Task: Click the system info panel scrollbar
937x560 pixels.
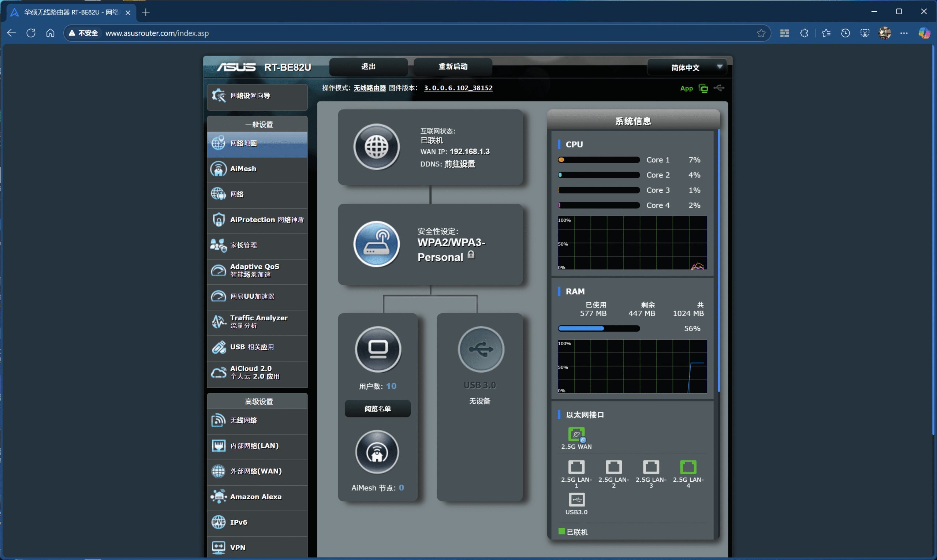Action: tap(719, 260)
